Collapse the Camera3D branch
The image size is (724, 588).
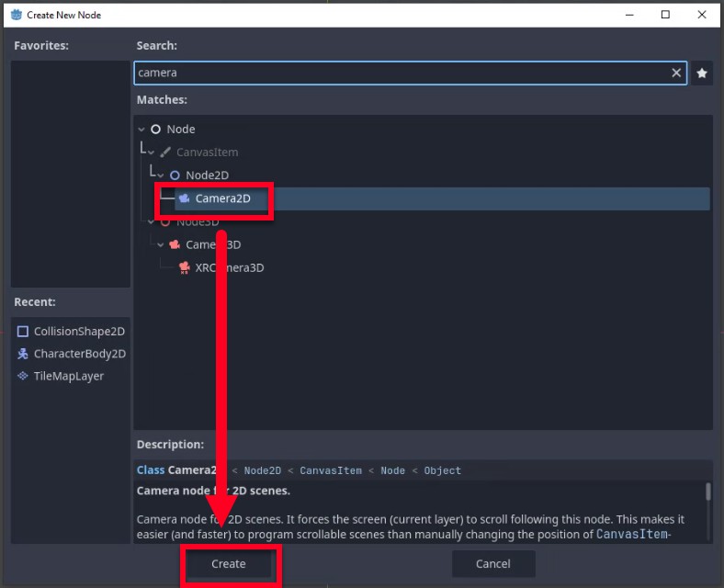point(160,244)
